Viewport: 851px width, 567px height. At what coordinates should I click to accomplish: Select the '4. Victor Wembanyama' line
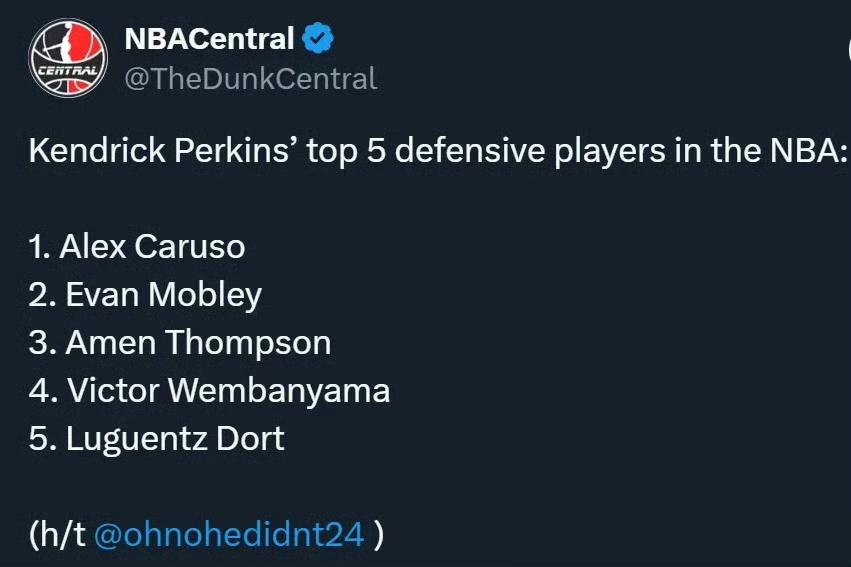click(x=209, y=390)
